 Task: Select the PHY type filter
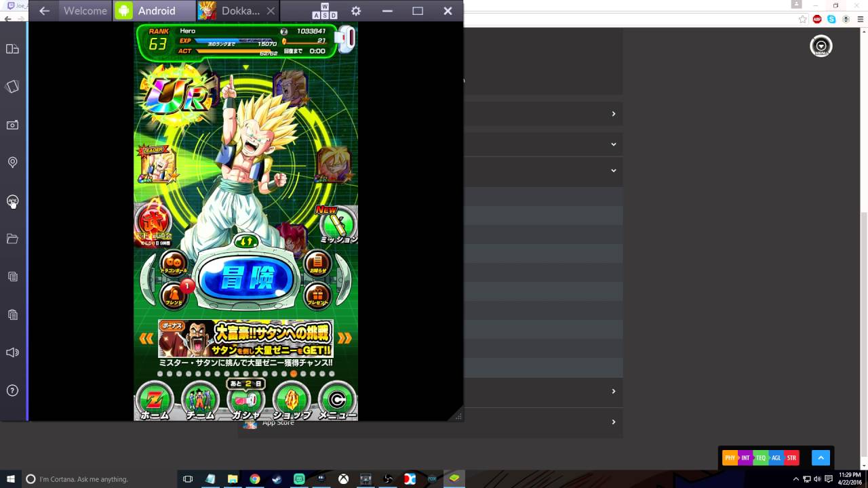point(730,458)
